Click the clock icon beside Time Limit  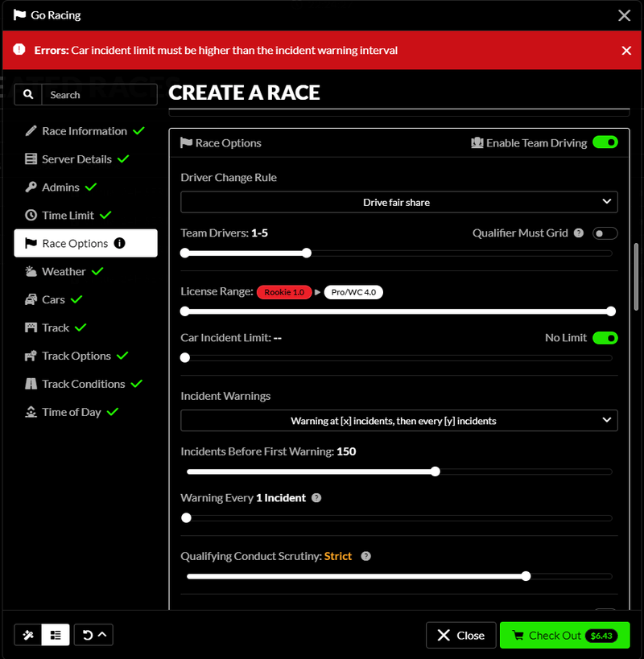pos(31,215)
